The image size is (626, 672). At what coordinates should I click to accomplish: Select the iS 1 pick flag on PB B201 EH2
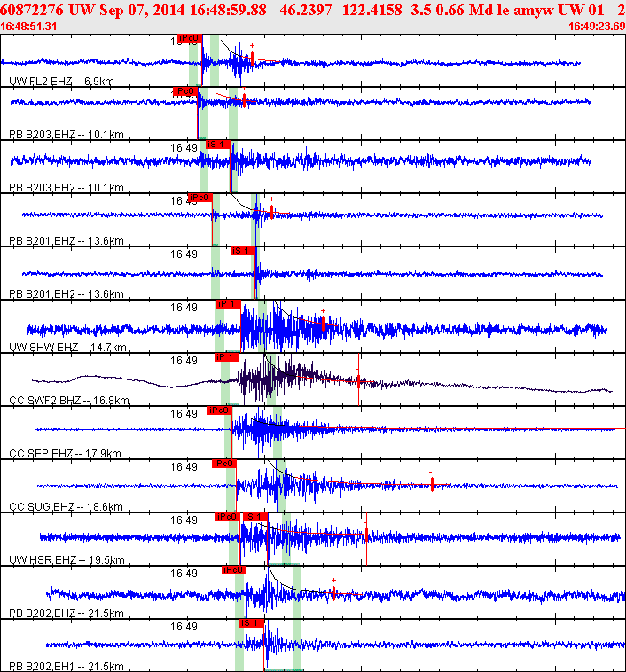click(243, 251)
